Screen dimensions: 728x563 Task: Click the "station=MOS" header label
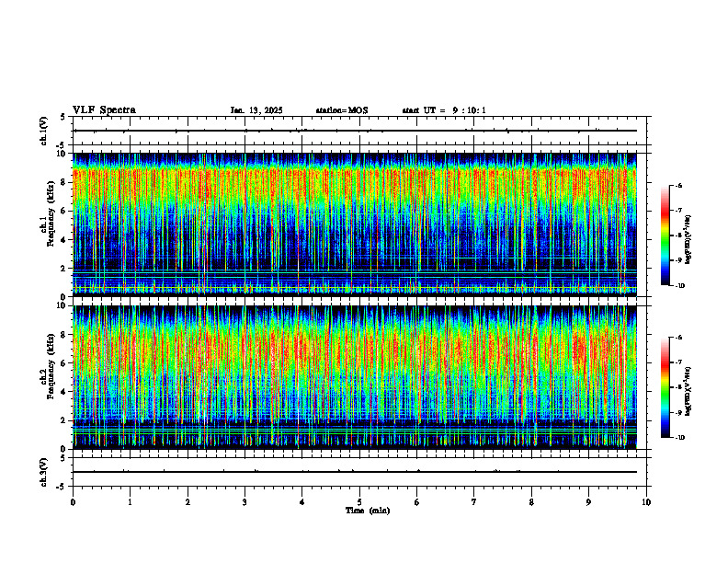[x=342, y=110]
